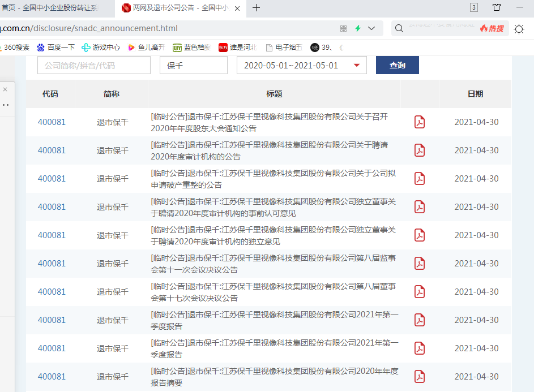Close the left side panel X
The image size is (534, 392).
click(x=5, y=89)
